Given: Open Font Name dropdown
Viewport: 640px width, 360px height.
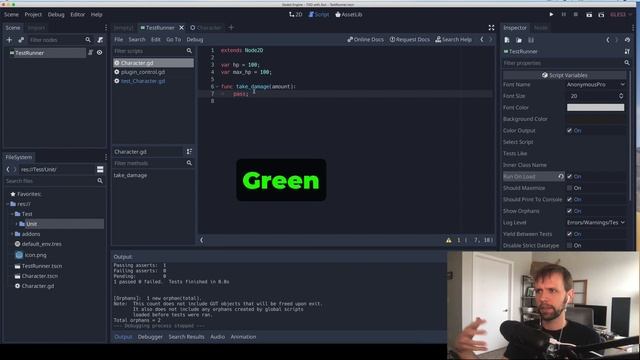Looking at the screenshot, I should click(x=596, y=84).
